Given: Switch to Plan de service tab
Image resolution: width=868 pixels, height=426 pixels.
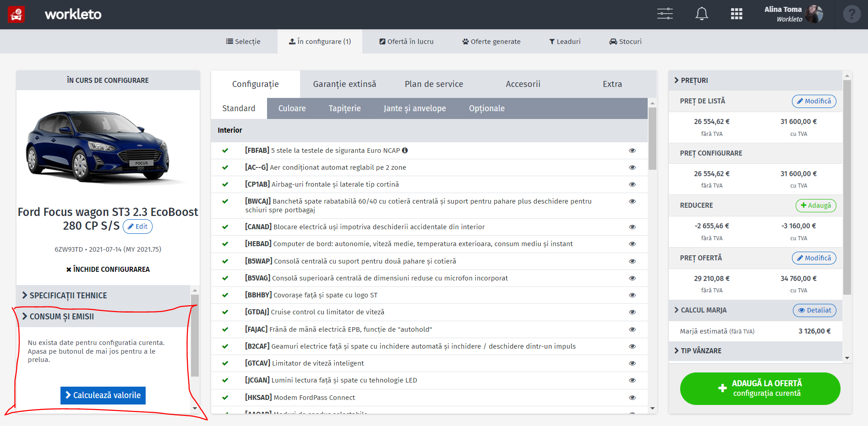Looking at the screenshot, I should pyautogui.click(x=434, y=84).
